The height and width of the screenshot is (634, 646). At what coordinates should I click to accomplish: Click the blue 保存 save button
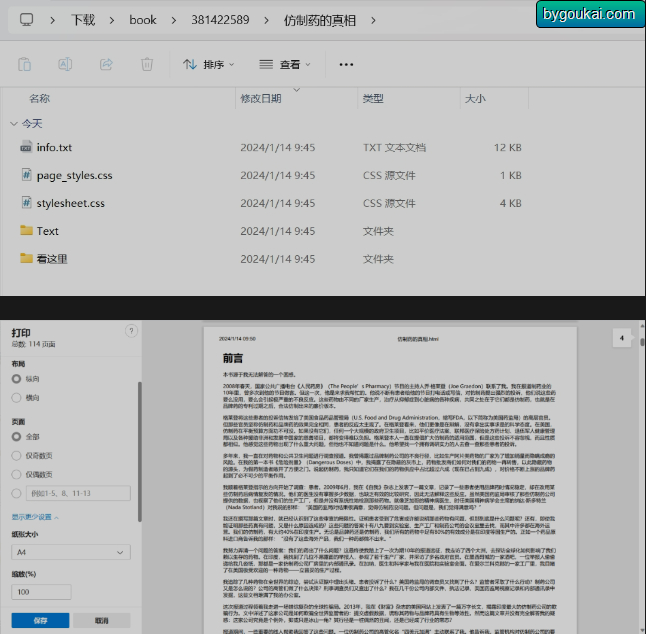pyautogui.click(x=40, y=620)
